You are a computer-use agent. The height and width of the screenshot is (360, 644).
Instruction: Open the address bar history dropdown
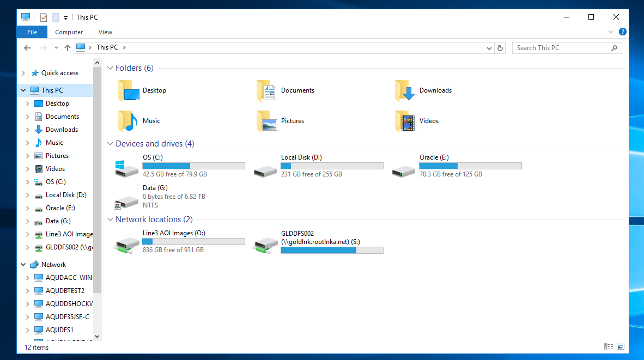coord(489,48)
